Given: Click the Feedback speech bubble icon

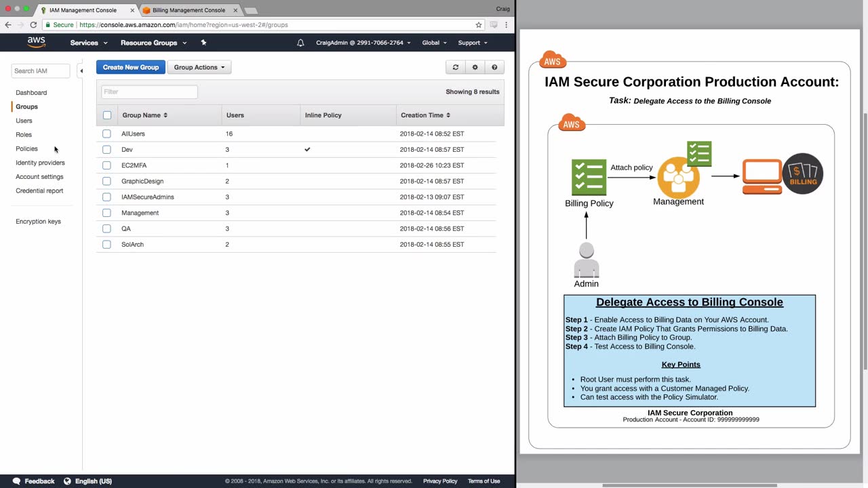Looking at the screenshot, I should pos(16,481).
